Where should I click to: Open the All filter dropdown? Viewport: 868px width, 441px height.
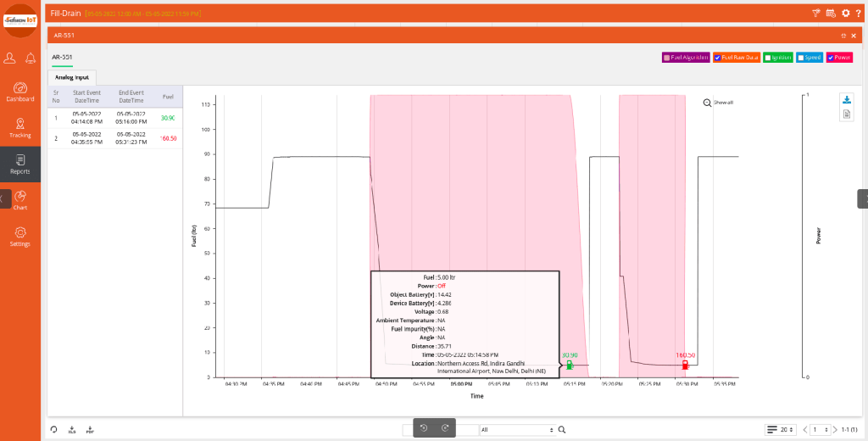(x=517, y=429)
